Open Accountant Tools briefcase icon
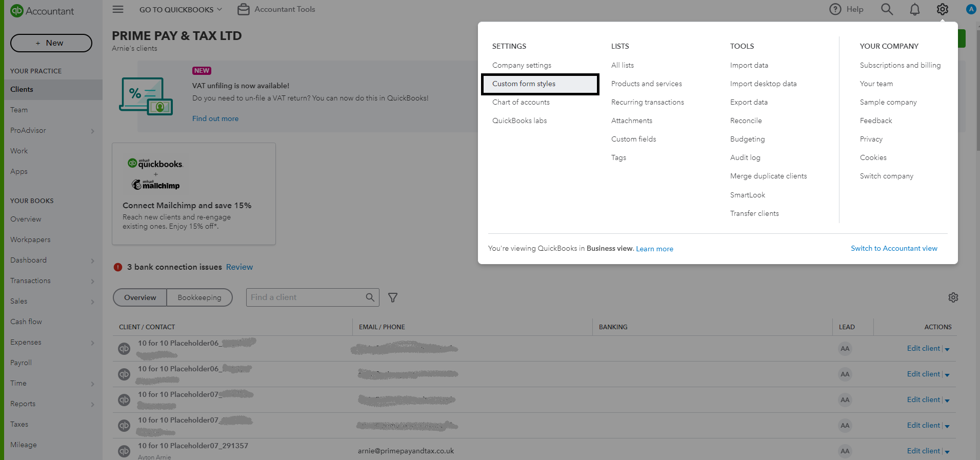 [x=244, y=9]
